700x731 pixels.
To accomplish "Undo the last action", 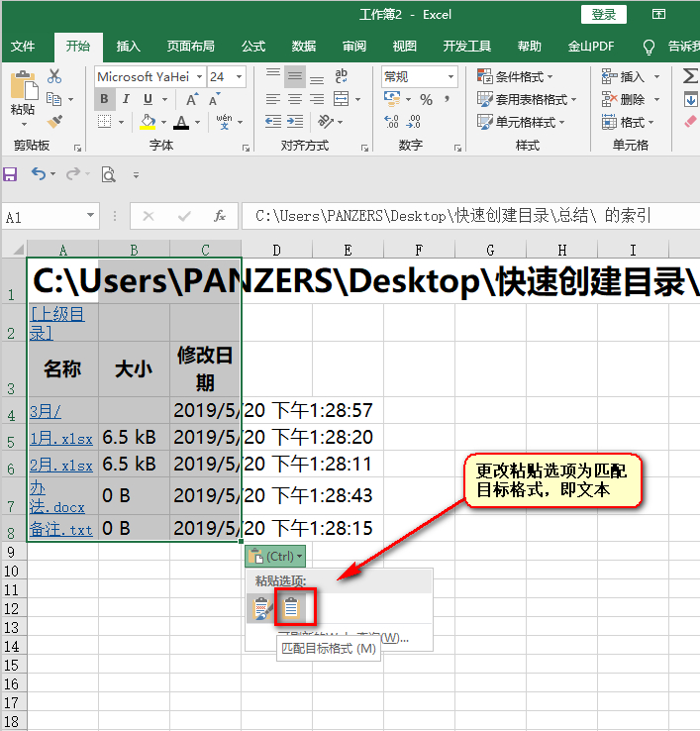I will [39, 174].
